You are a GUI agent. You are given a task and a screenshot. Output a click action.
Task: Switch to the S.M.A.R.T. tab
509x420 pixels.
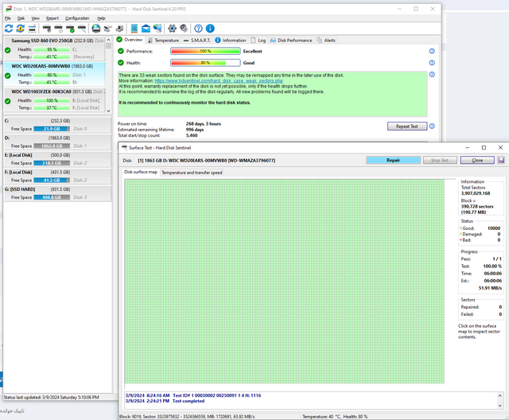(x=199, y=40)
